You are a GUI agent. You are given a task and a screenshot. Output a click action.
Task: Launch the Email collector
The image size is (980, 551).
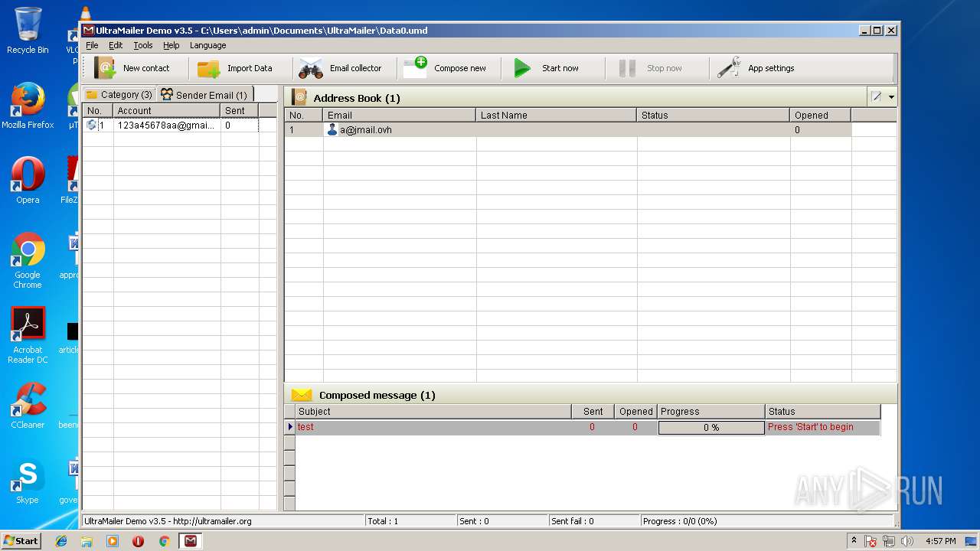(340, 68)
